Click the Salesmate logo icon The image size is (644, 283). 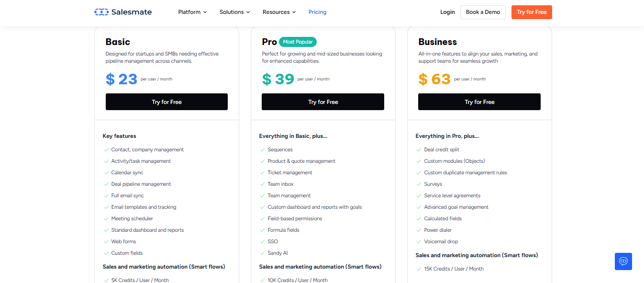[x=100, y=11]
